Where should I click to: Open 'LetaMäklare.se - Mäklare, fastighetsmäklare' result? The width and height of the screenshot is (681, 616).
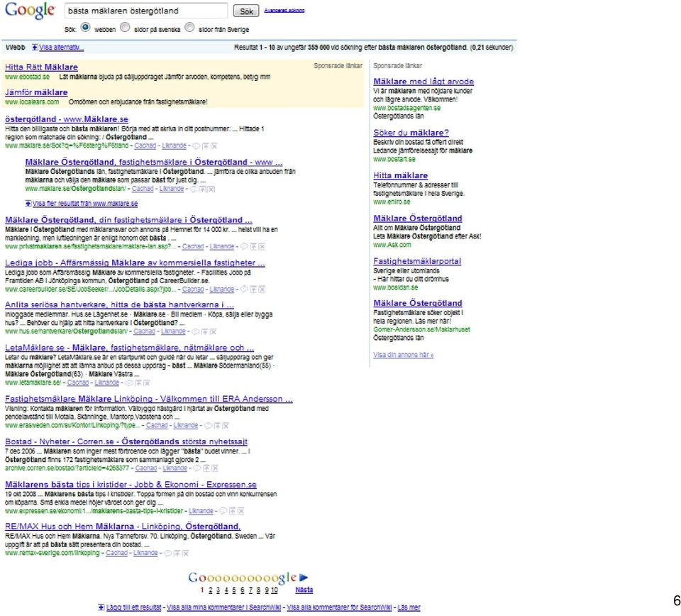tap(129, 348)
